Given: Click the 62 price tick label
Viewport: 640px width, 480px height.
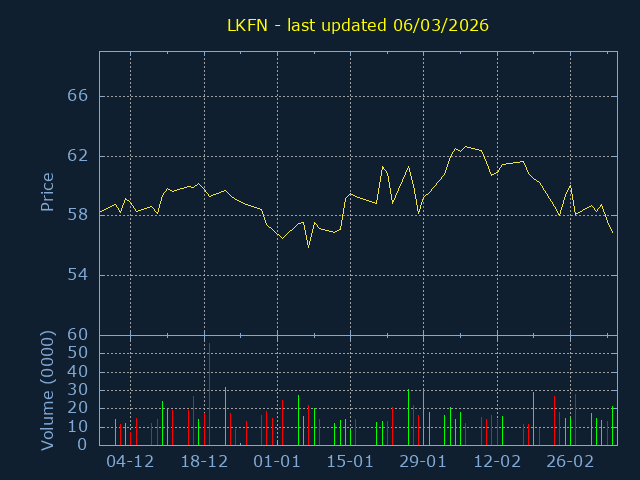Looking at the screenshot, I should pos(78,156).
